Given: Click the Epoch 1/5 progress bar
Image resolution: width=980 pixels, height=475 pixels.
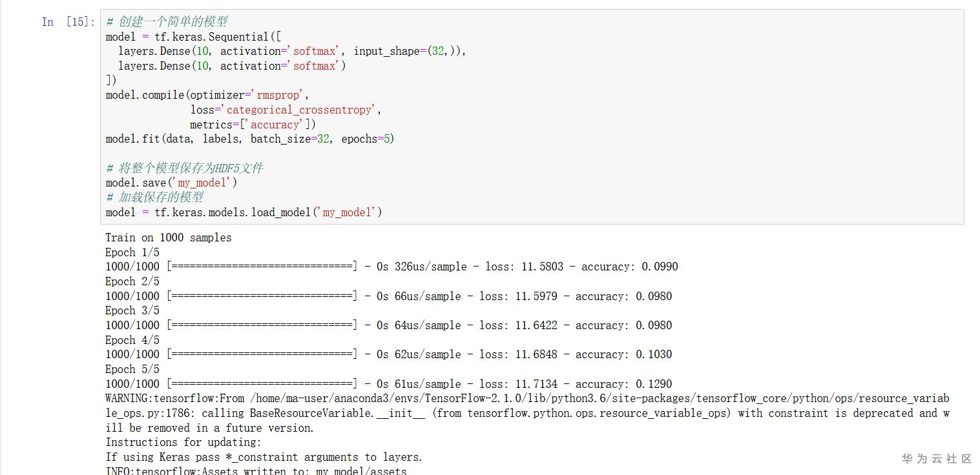Looking at the screenshot, I should tap(261, 267).
